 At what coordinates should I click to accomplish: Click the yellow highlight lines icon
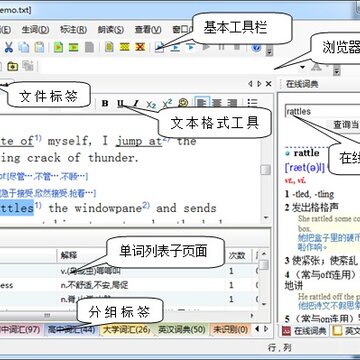point(125,47)
